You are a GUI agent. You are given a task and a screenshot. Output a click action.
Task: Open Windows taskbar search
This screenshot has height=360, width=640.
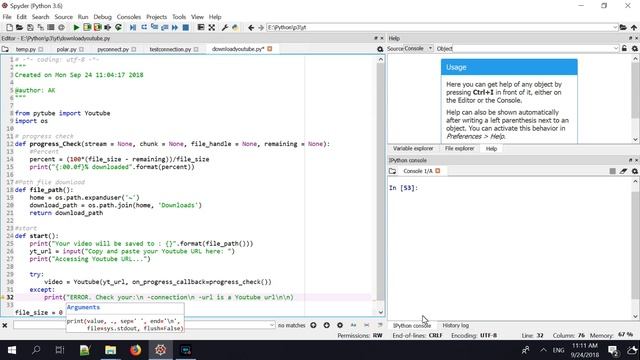coord(36,350)
